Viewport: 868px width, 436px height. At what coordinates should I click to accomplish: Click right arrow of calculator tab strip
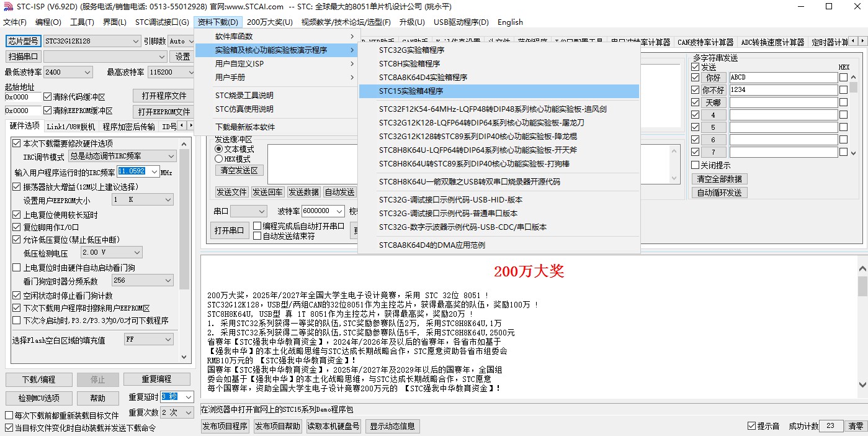coord(862,40)
